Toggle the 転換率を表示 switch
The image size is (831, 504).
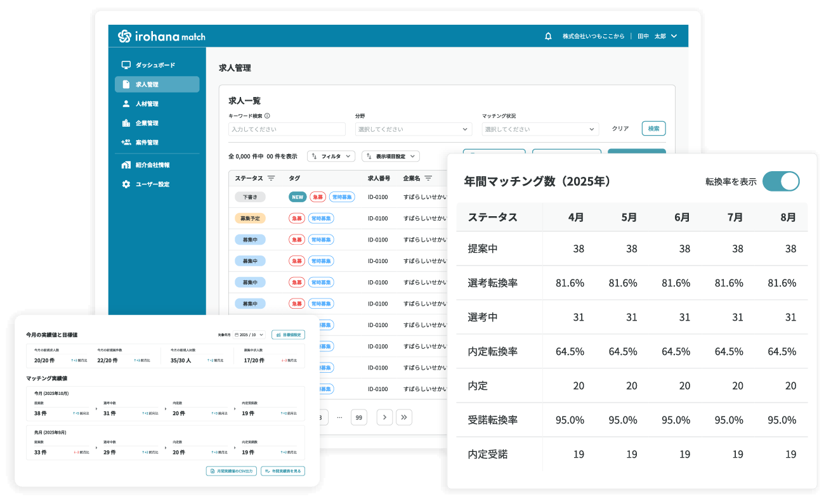[x=780, y=181]
